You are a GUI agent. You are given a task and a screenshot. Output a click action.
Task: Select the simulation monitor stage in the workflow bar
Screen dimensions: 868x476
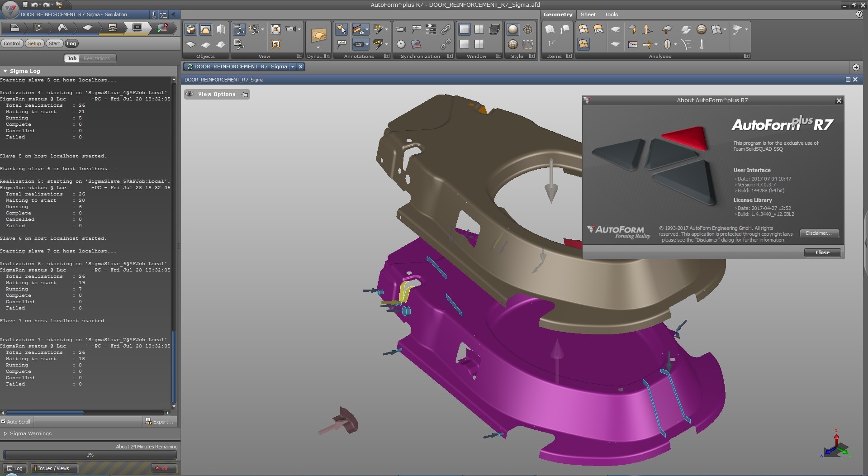pyautogui.click(x=137, y=28)
